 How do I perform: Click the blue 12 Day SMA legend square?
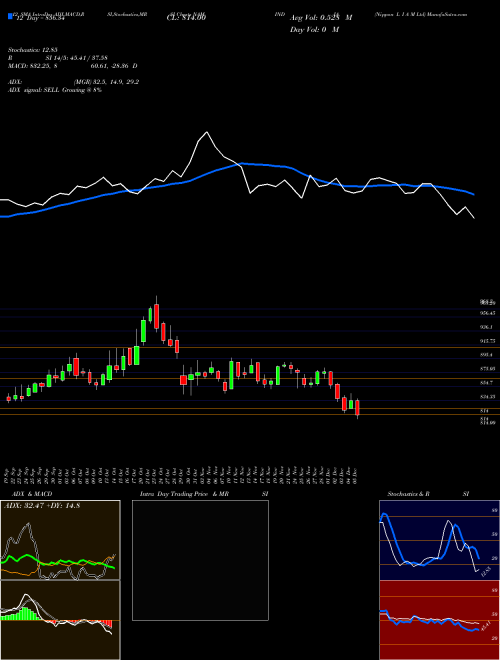click(10, 16)
